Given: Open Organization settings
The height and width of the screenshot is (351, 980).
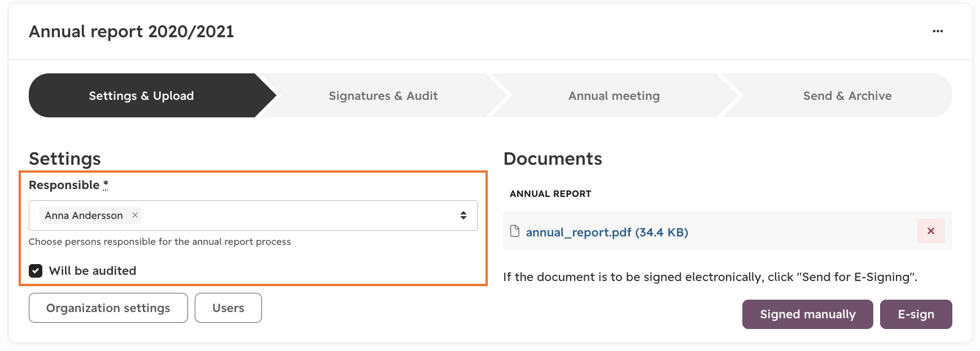Looking at the screenshot, I should pos(108,308).
